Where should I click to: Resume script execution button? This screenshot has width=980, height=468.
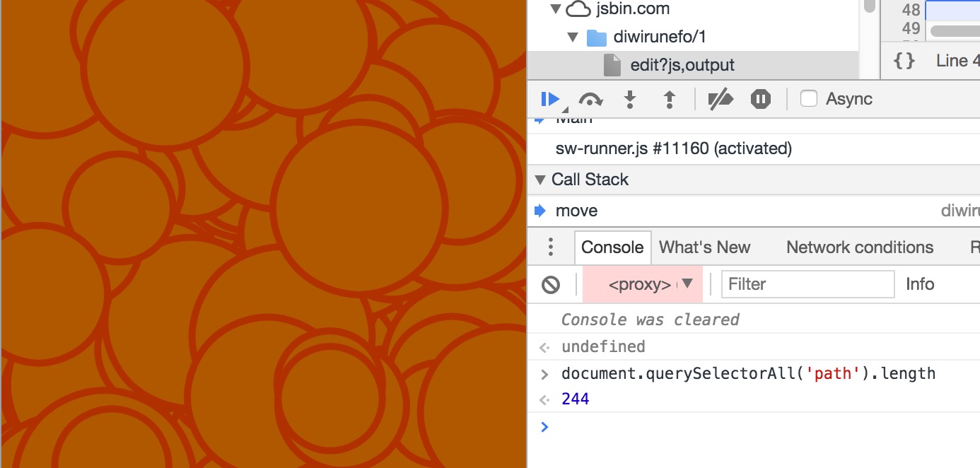(551, 99)
